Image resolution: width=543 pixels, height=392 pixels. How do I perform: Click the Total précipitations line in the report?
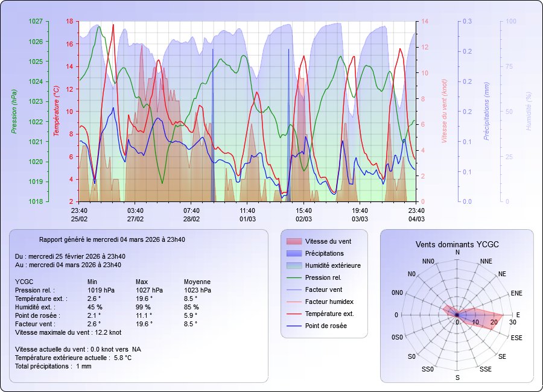tap(53, 366)
